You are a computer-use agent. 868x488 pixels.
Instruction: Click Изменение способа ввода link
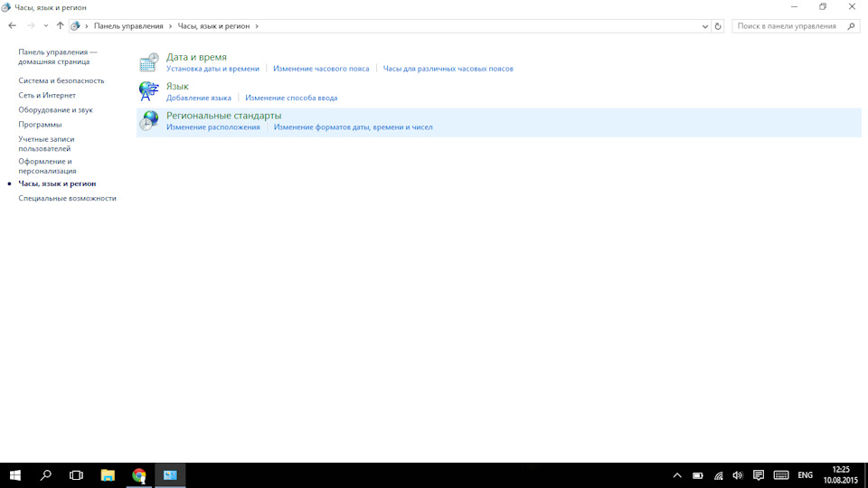point(291,98)
